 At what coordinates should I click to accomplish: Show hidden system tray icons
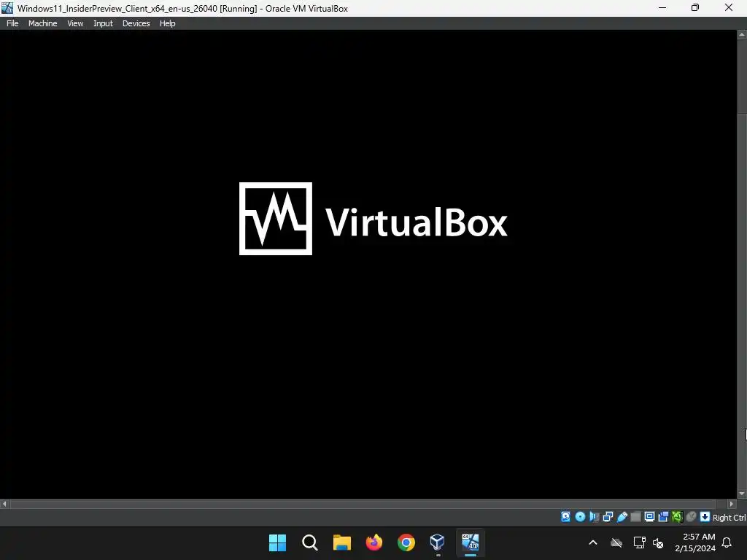point(593,542)
